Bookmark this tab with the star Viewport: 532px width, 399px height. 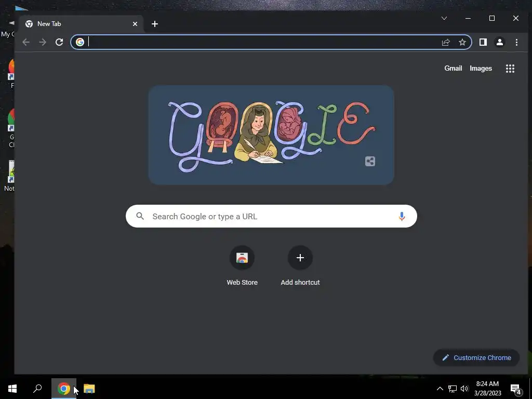462,42
